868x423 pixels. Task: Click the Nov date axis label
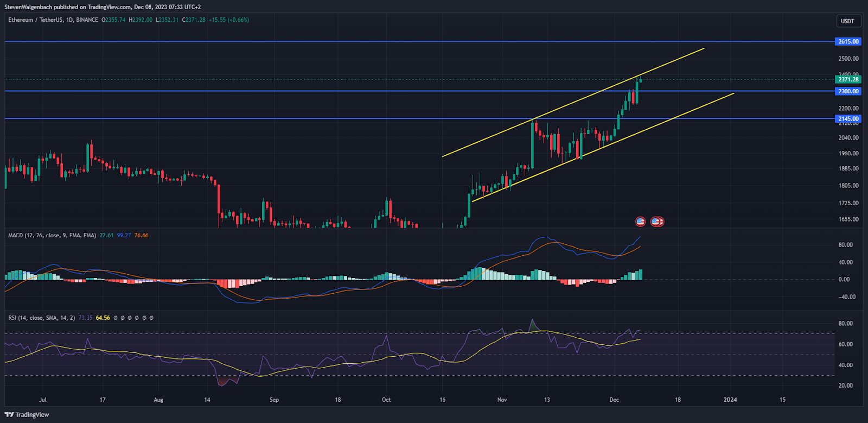pos(502,400)
